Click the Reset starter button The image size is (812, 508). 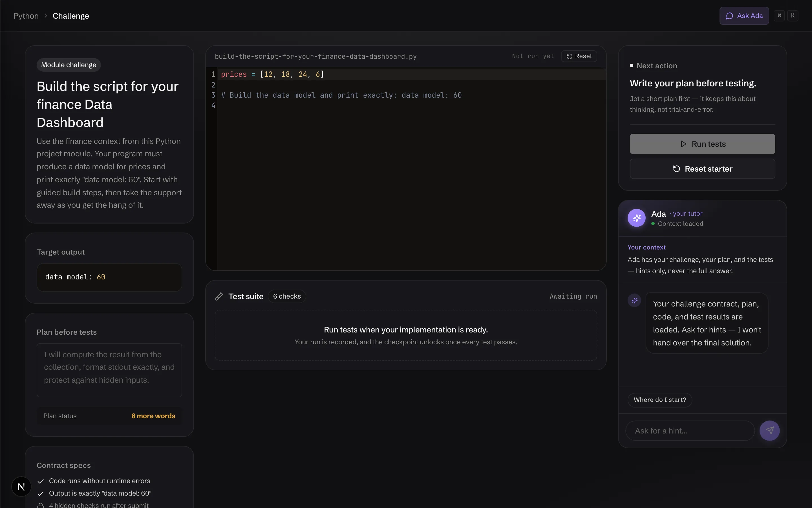702,169
